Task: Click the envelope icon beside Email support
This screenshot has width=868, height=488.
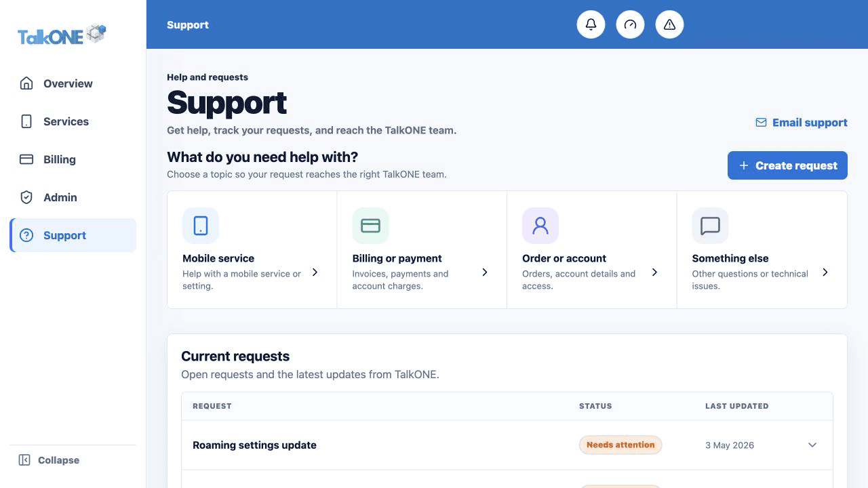Action: click(761, 123)
